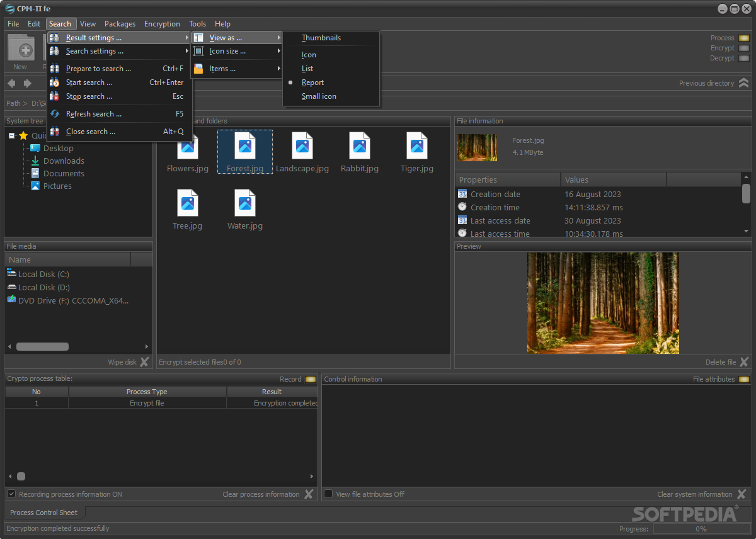The height and width of the screenshot is (539, 756).
Task: Click the Desktop folder icon in system tree
Action: (x=35, y=148)
